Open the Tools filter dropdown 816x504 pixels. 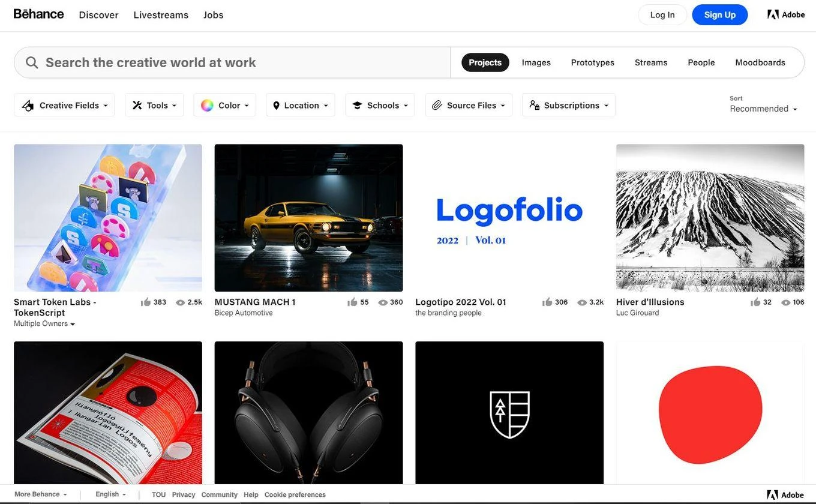tap(154, 105)
